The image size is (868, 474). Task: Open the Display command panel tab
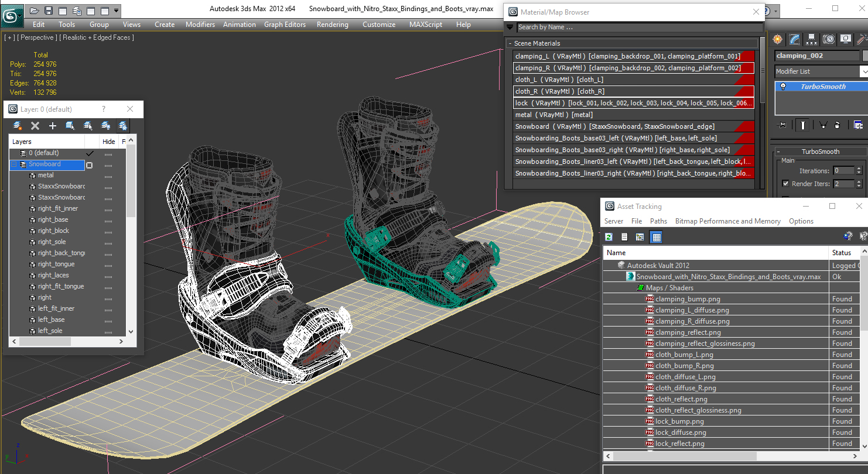click(845, 39)
